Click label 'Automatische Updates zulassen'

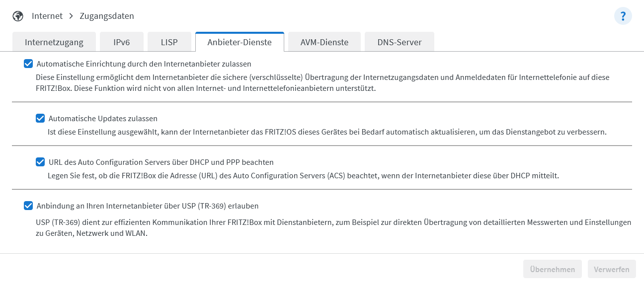click(103, 119)
